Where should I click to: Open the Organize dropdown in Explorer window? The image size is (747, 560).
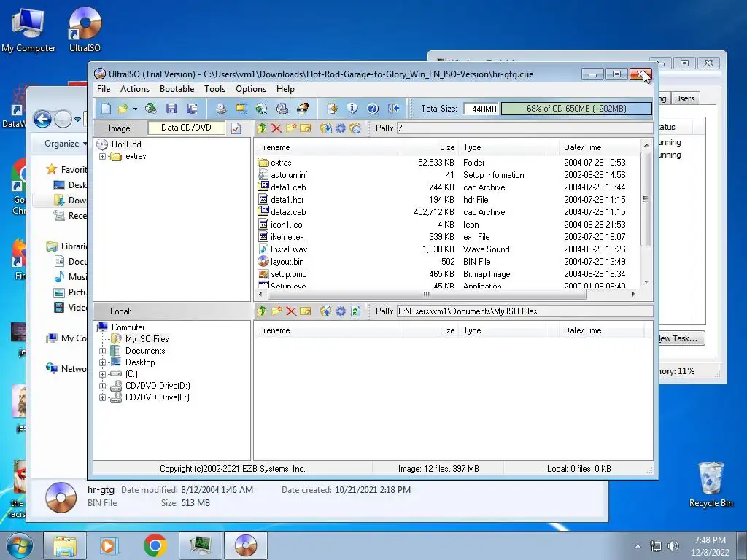tap(66, 144)
